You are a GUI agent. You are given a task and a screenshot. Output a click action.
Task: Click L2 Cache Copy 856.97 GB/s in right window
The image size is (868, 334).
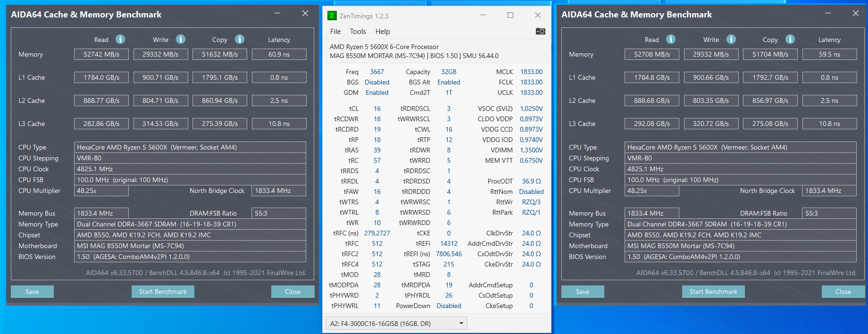[x=770, y=100]
